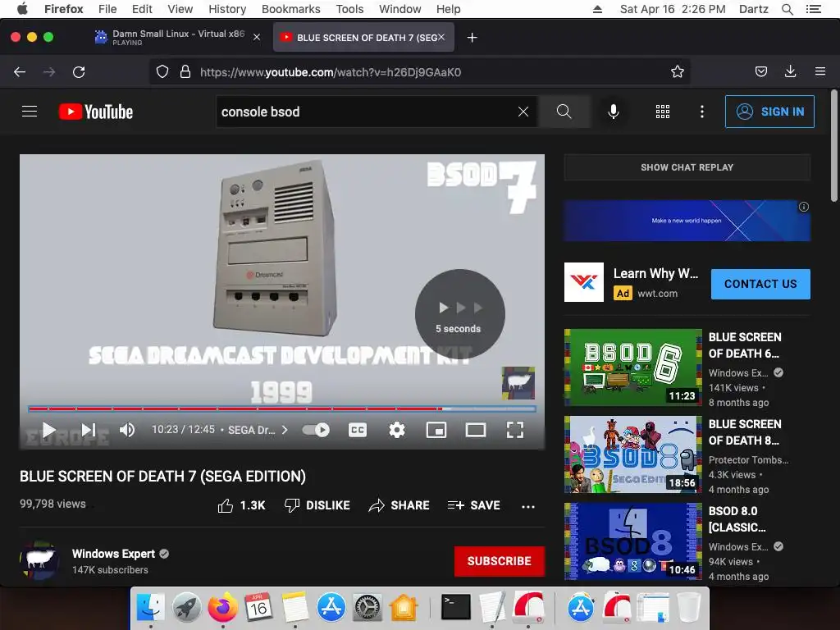Seek on the red video progress bar
Screen dimensions: 840x630
282,409
